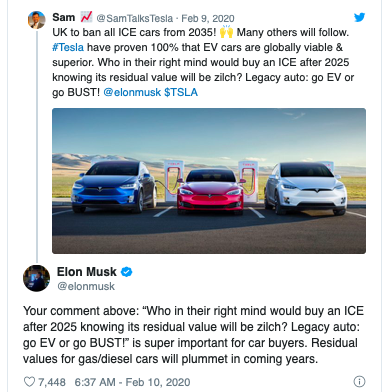Open the @SamTalksTesla handle
The width and height of the screenshot is (386, 392).
135,18
